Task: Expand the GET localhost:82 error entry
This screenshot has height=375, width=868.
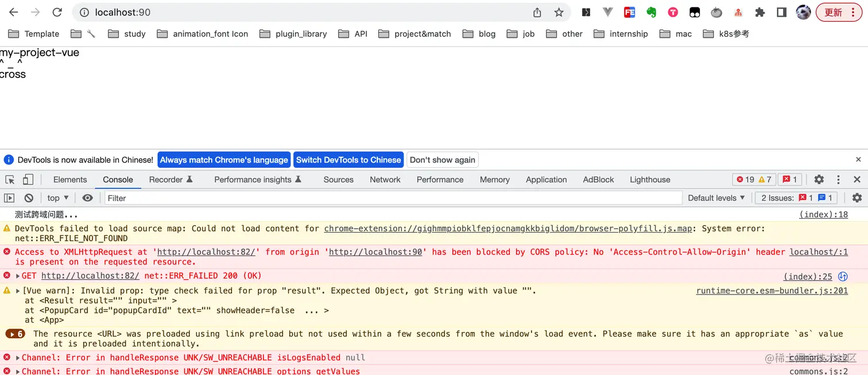Action: click(18, 276)
